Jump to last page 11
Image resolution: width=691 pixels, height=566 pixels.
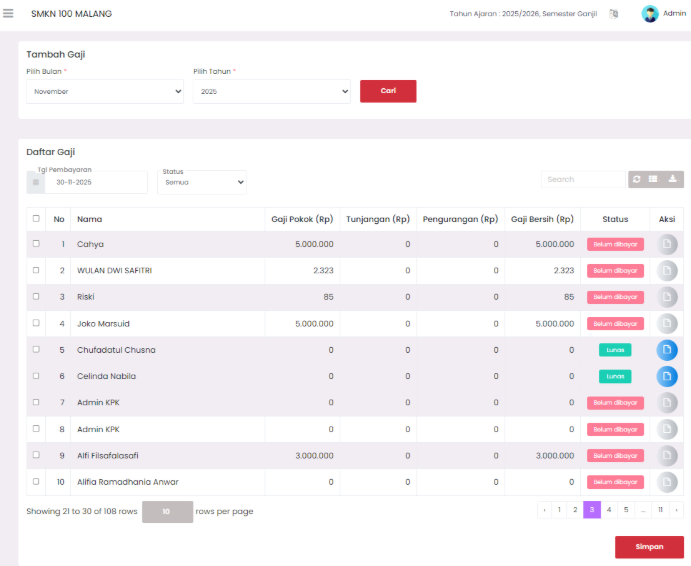click(x=660, y=510)
